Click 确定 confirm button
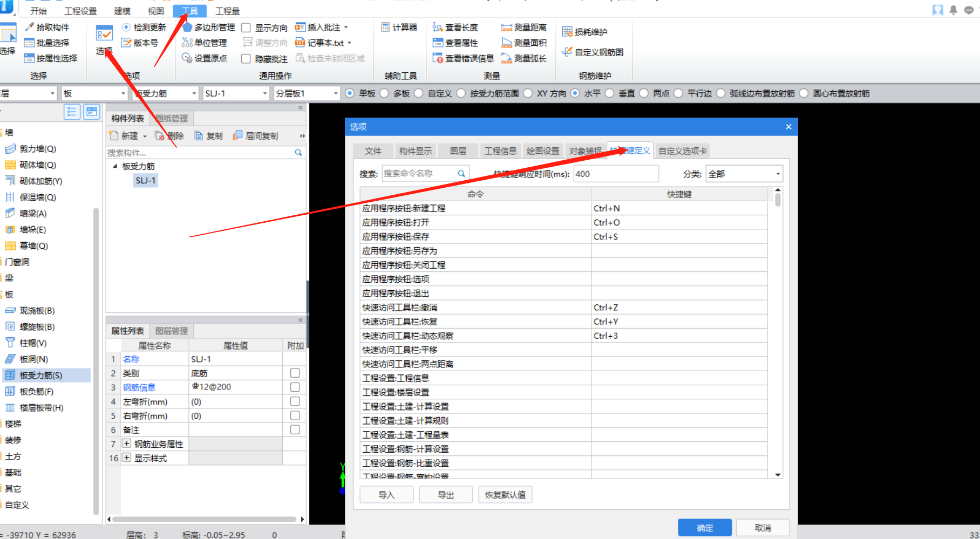Image resolution: width=980 pixels, height=539 pixels. point(705,528)
